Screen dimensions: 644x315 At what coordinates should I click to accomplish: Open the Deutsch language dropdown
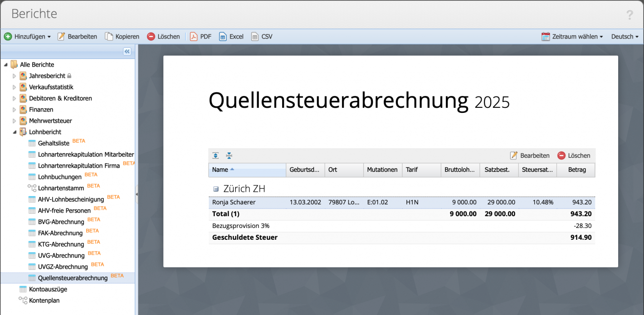tap(624, 36)
